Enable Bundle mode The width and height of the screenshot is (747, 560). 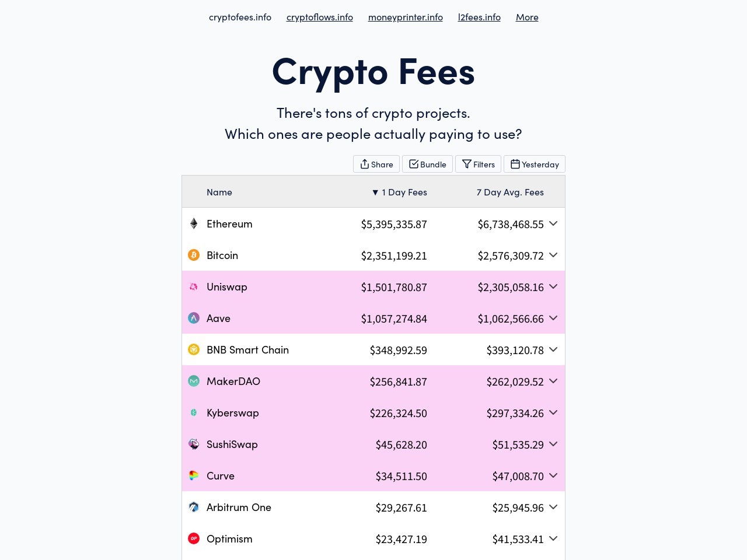click(427, 164)
